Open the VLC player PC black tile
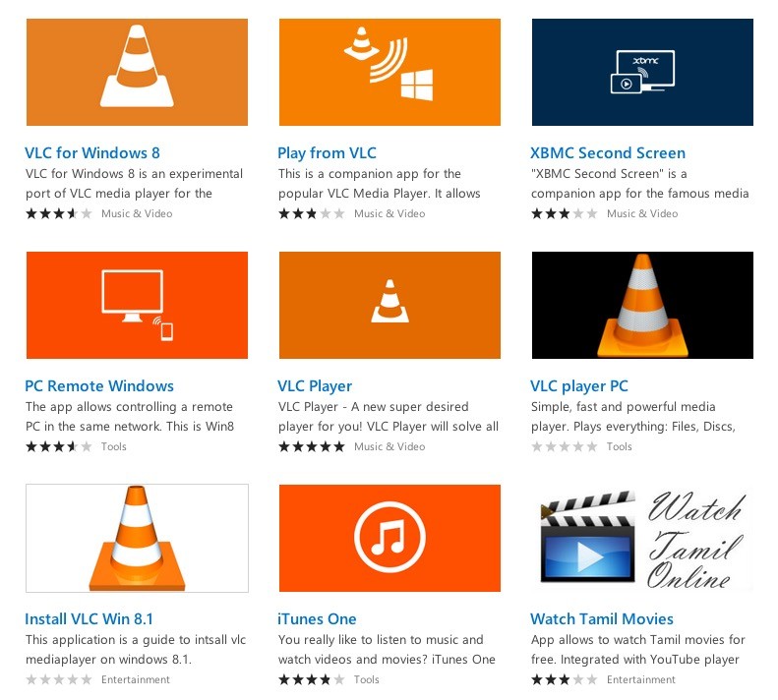This screenshot has height=700, width=778. pyautogui.click(x=642, y=305)
